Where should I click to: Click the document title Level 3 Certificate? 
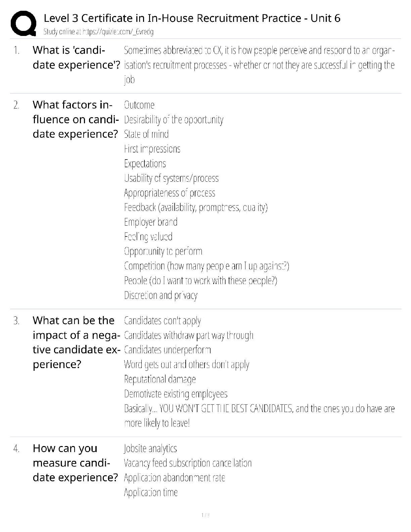click(192, 18)
